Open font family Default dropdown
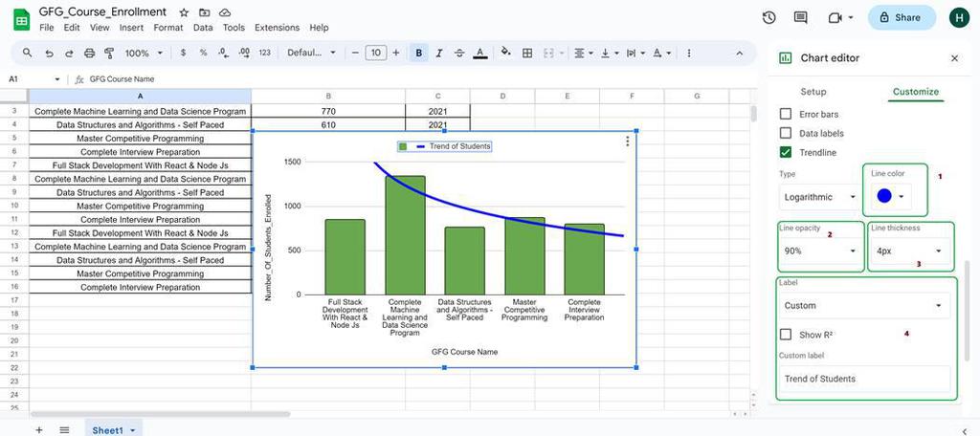 (311, 54)
